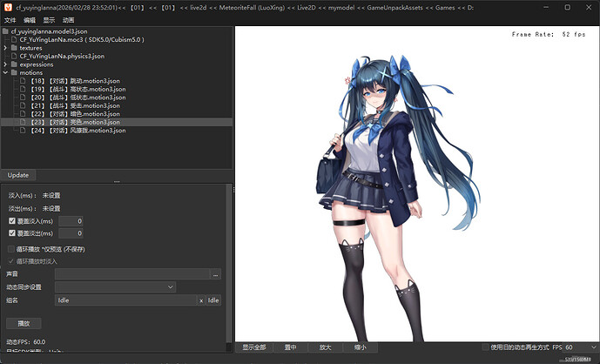
Task: Click file icon of motion 【18】
Action: (24, 81)
